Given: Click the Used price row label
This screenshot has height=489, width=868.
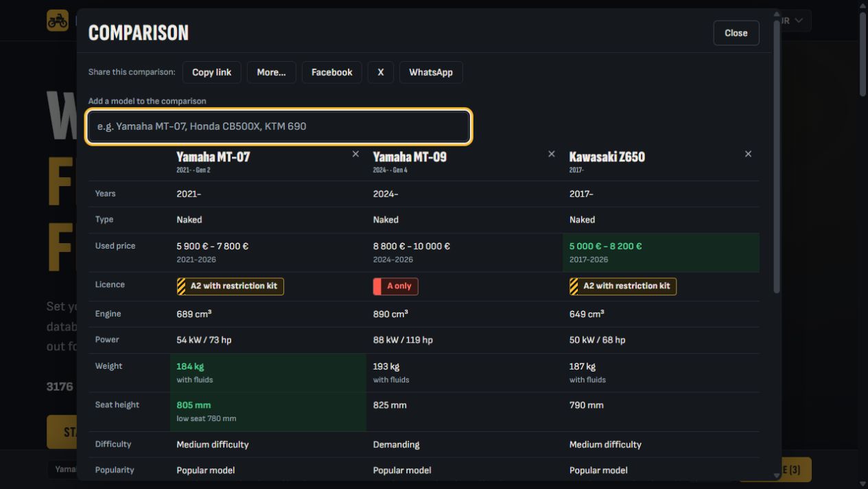Looking at the screenshot, I should 115,246.
